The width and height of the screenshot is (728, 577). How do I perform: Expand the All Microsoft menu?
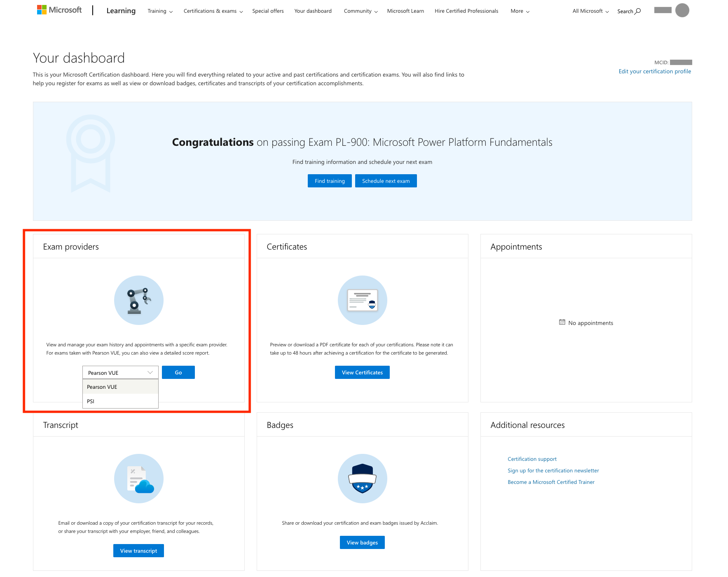tap(591, 11)
